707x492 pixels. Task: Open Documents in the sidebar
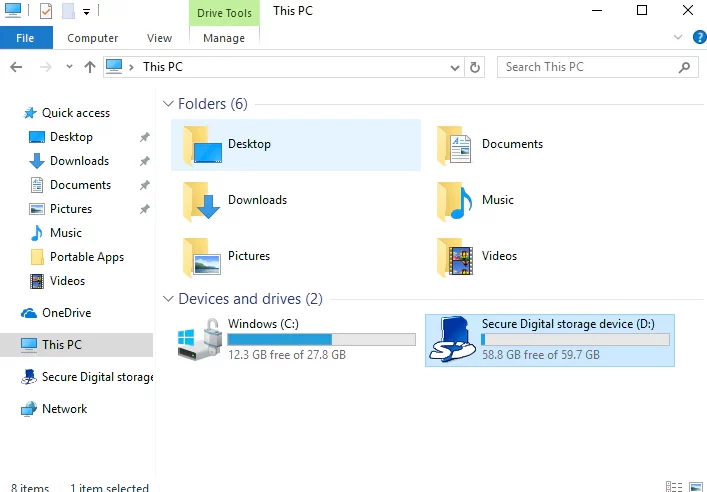(x=80, y=185)
